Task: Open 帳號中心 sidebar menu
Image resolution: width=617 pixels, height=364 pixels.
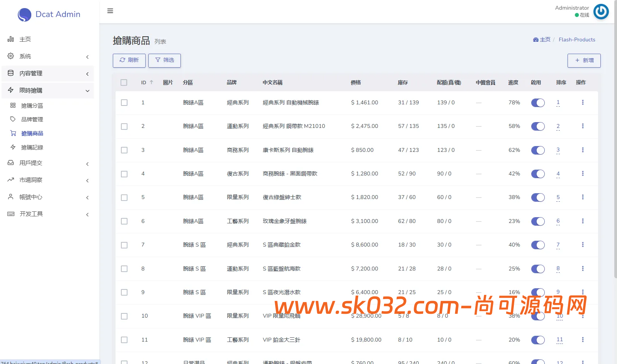Action: pyautogui.click(x=48, y=197)
